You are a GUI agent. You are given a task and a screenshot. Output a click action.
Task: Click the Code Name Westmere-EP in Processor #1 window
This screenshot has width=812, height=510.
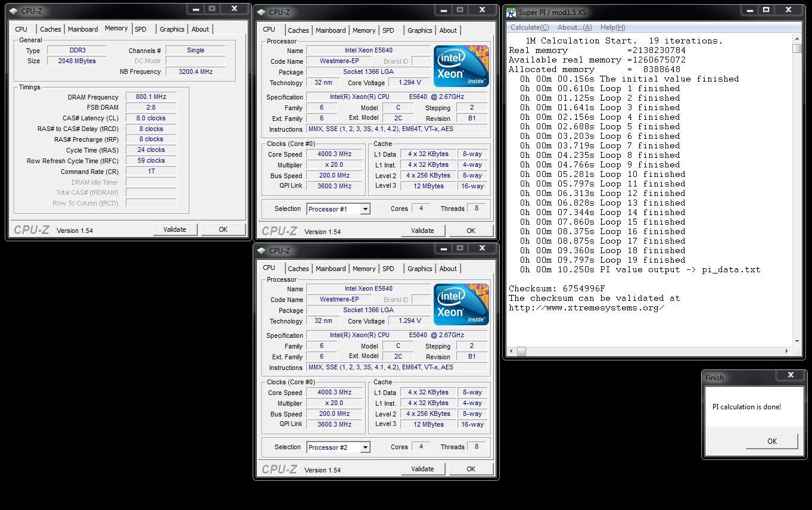(x=339, y=61)
